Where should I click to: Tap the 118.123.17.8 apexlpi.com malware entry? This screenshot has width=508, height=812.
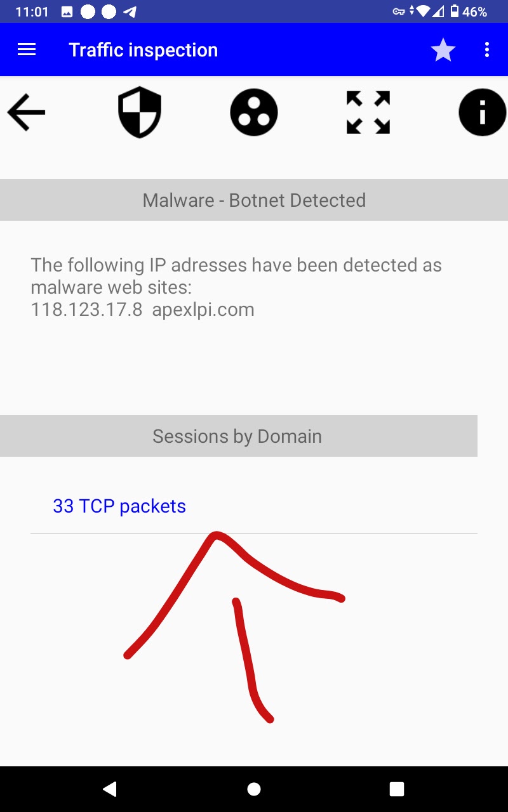point(143,310)
